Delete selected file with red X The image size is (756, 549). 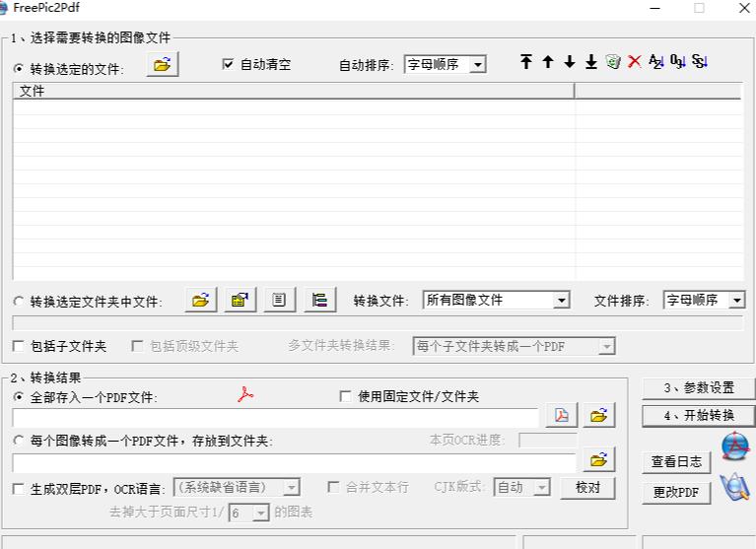(x=635, y=62)
